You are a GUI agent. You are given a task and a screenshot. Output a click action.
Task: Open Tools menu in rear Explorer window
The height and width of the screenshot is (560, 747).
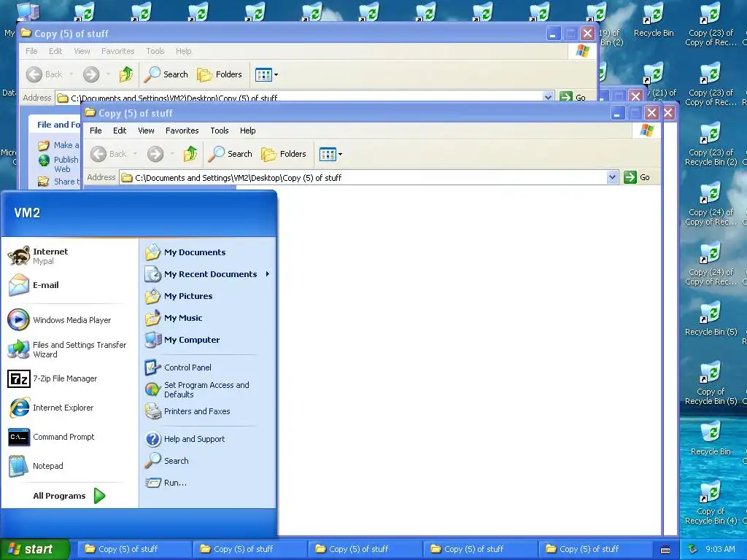click(x=155, y=51)
